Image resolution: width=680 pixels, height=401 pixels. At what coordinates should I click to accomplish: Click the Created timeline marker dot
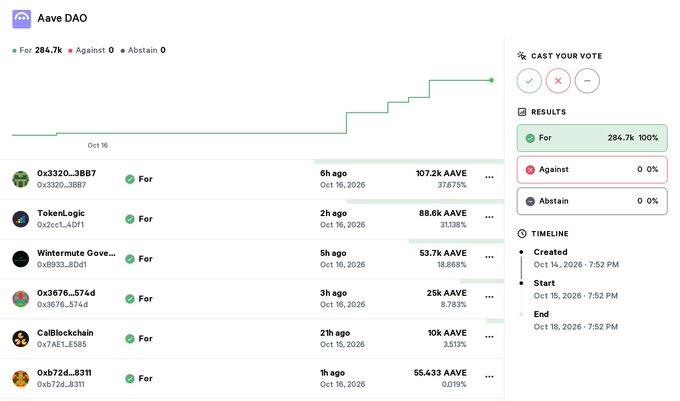click(x=521, y=252)
